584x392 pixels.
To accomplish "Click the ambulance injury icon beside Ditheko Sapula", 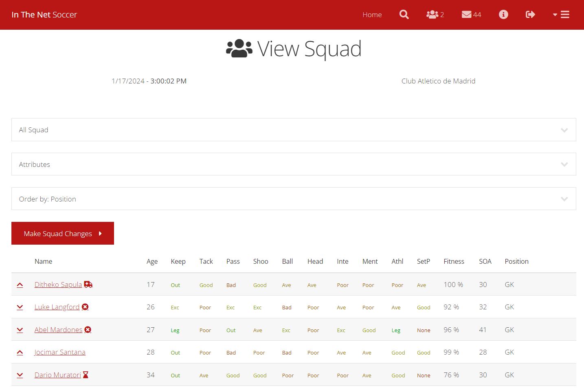I will 88,285.
